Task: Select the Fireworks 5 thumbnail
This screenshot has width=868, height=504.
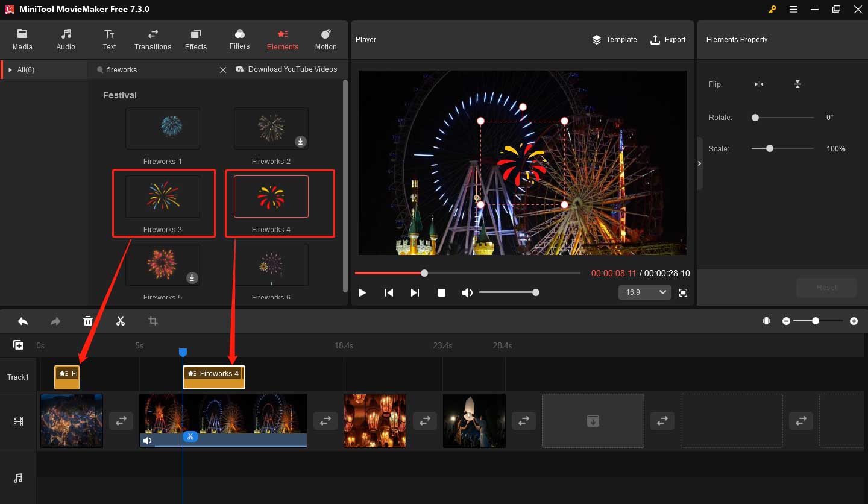Action: tap(163, 265)
